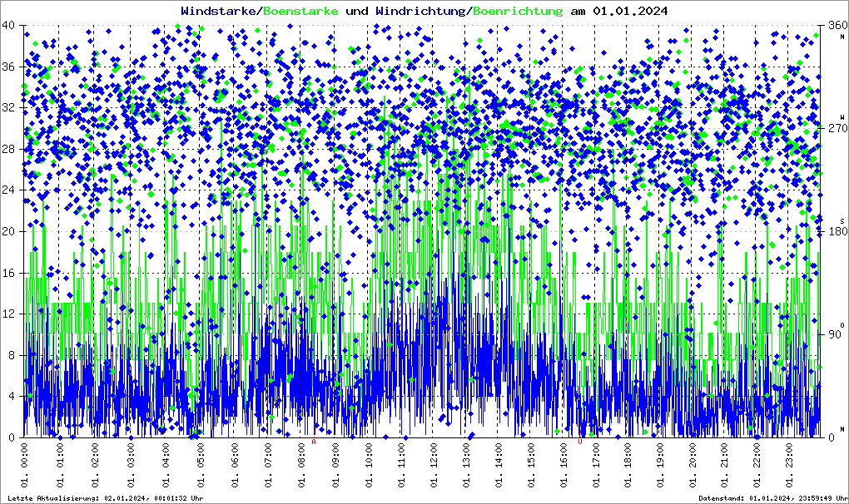
Task: Select the left axis value 36
Action: pyautogui.click(x=8, y=67)
